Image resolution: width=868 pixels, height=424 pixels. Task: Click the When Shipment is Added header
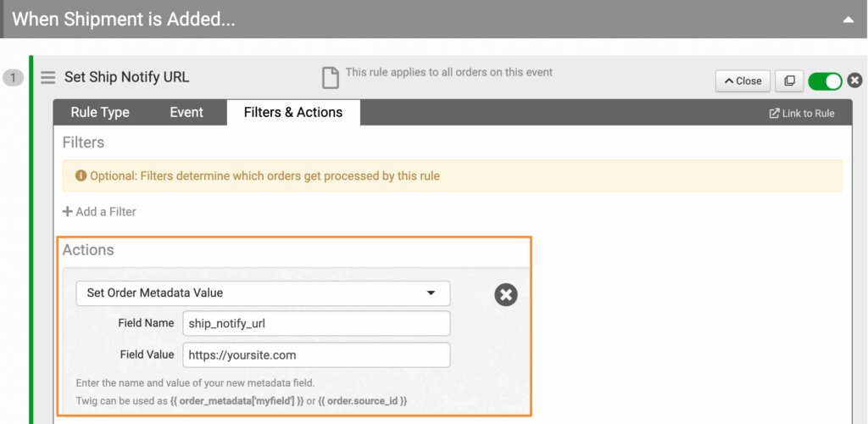tap(124, 19)
